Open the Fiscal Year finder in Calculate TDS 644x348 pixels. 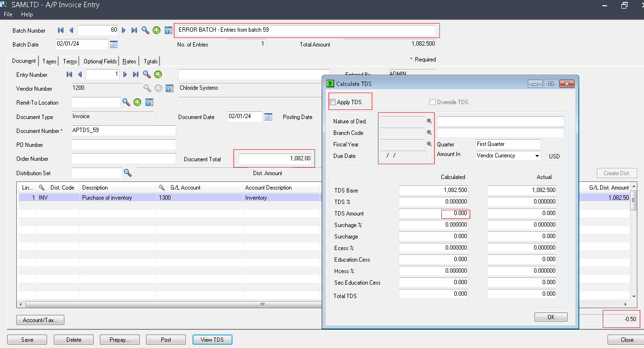coord(429,144)
